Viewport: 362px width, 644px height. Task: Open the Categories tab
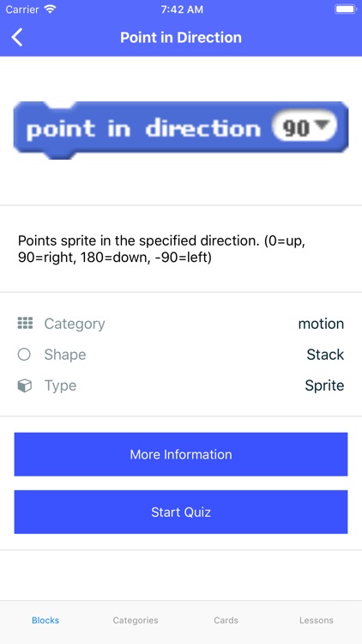click(x=136, y=620)
